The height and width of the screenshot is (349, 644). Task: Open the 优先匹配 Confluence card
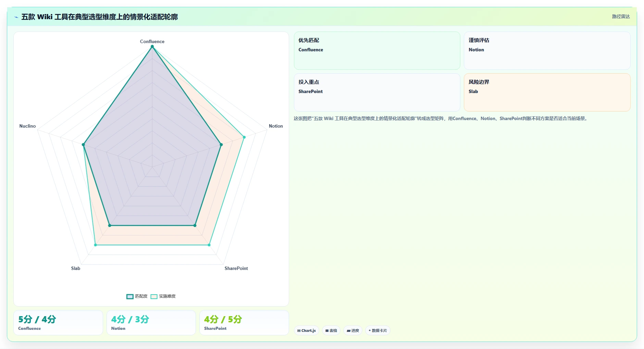377,51
